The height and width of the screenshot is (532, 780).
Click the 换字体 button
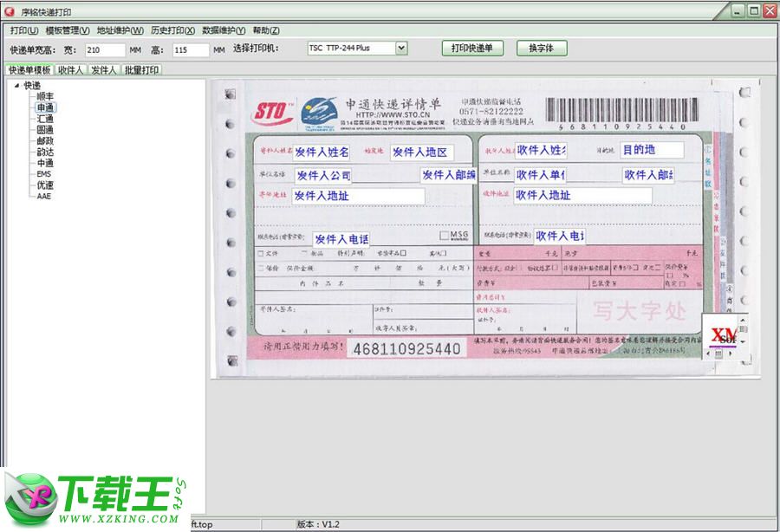click(541, 49)
